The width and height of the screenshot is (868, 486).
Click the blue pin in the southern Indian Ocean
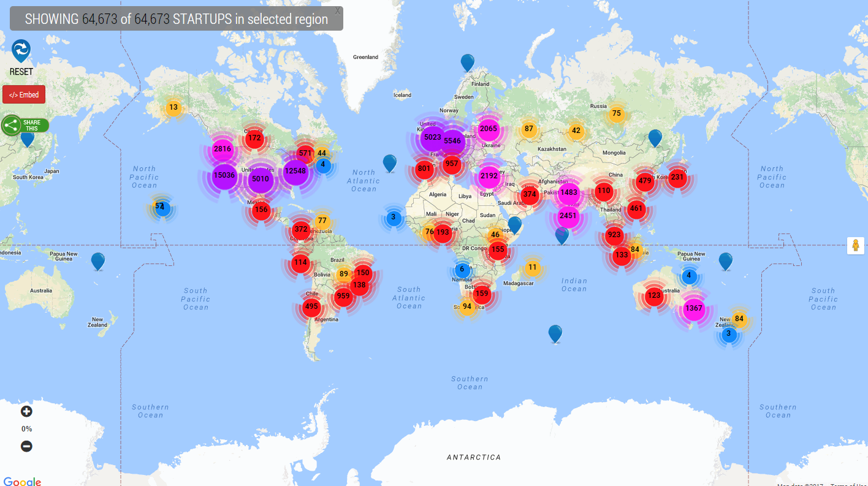pos(555,333)
